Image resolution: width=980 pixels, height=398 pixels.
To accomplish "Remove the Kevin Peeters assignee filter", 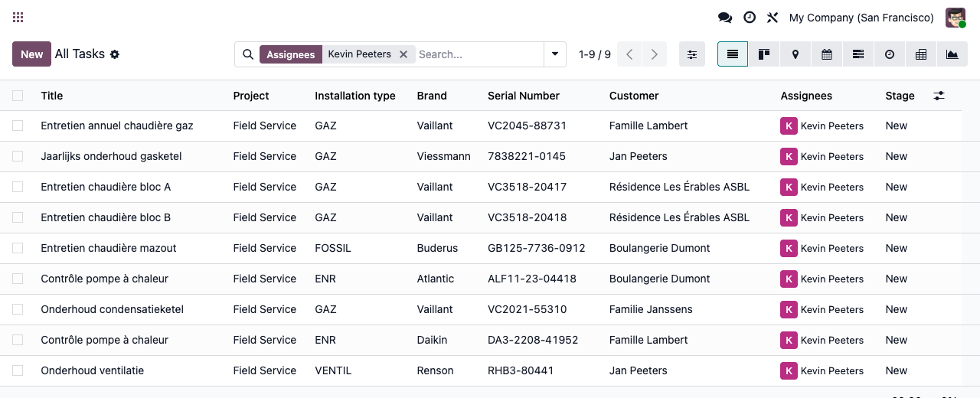I will [403, 54].
